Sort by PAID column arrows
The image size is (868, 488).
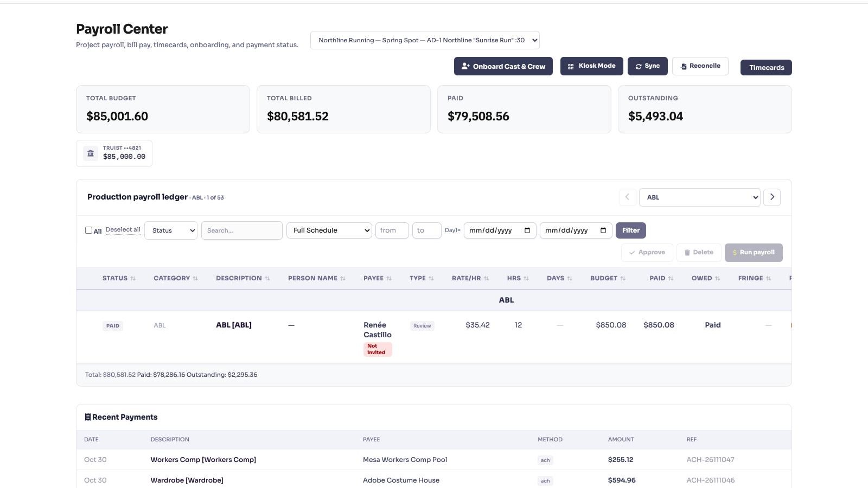[671, 279]
